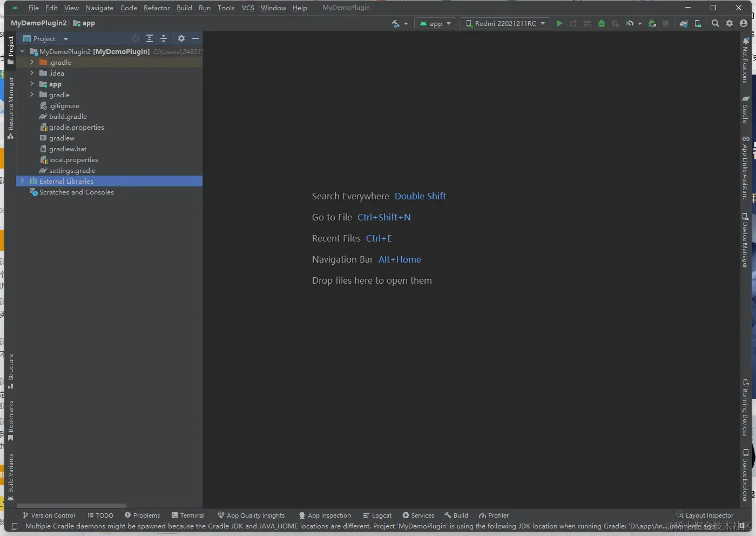
Task: Open App Inspection tool window
Action: (x=325, y=515)
